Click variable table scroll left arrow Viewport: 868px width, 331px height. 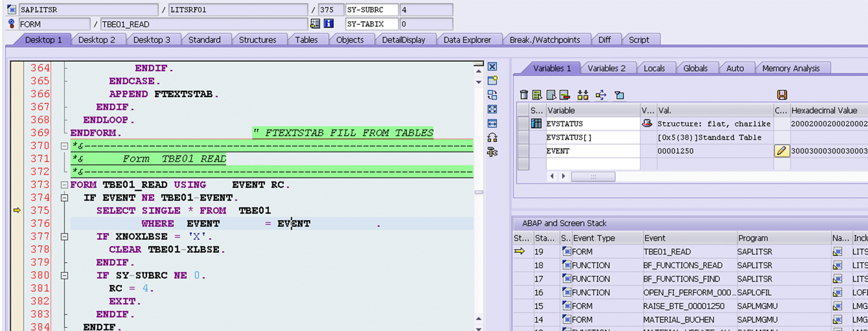[x=552, y=176]
